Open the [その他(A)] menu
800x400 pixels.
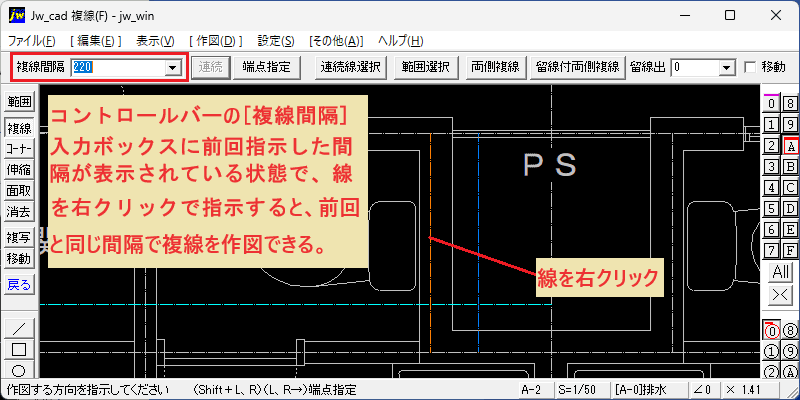tap(336, 41)
